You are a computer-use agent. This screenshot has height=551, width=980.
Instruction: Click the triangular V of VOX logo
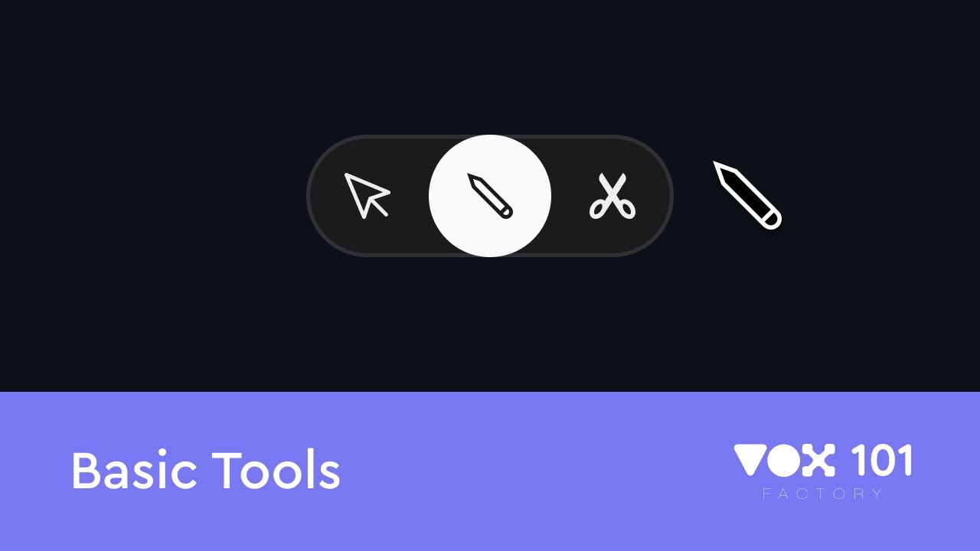tap(750, 460)
